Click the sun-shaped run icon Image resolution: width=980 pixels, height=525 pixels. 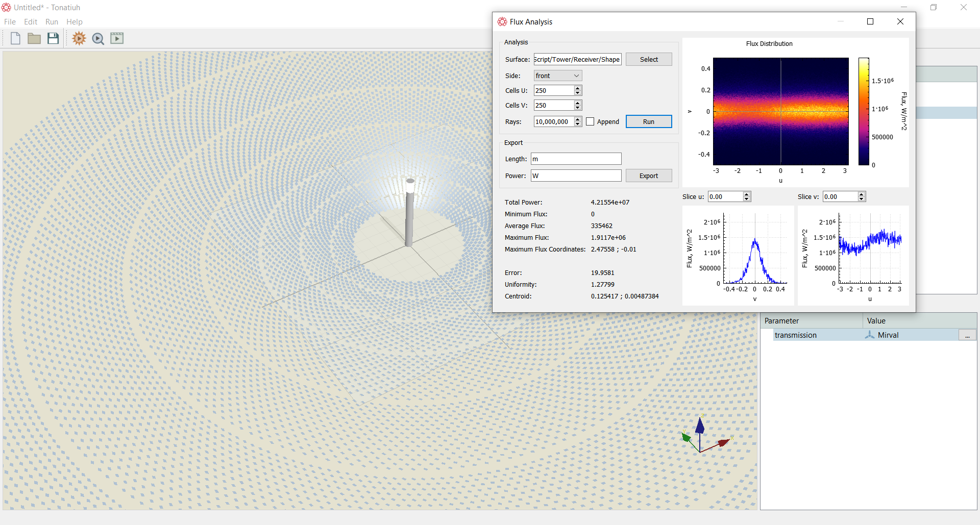tap(79, 38)
